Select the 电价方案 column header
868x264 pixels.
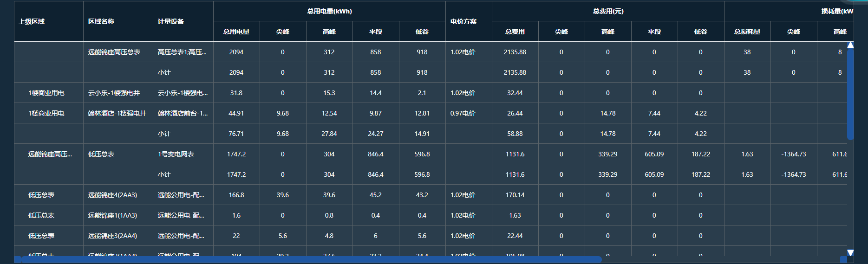[x=463, y=21]
